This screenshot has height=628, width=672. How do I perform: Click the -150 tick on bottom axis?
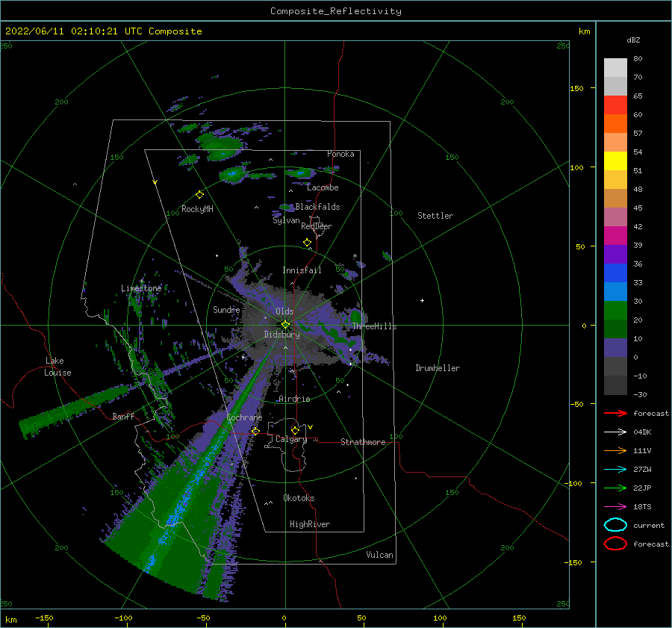[x=44, y=618]
